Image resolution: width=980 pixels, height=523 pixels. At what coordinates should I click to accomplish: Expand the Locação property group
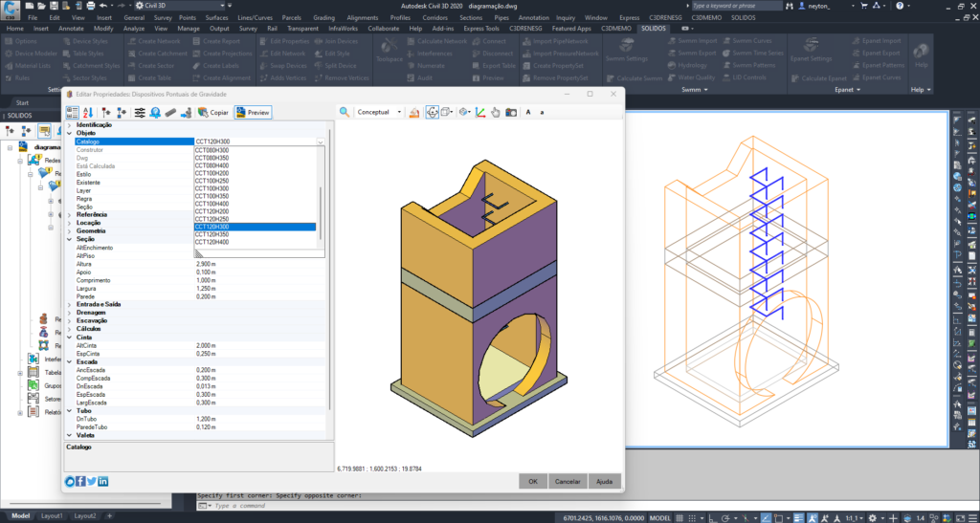point(69,223)
